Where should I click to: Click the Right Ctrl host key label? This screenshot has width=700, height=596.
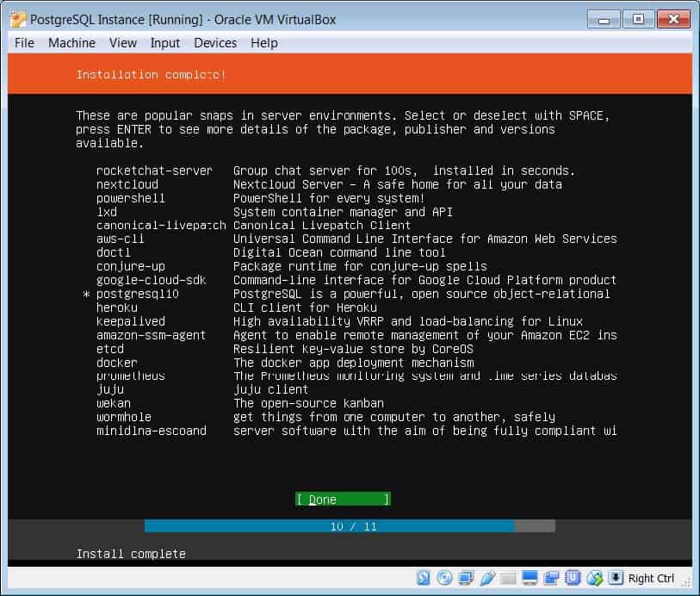651,578
